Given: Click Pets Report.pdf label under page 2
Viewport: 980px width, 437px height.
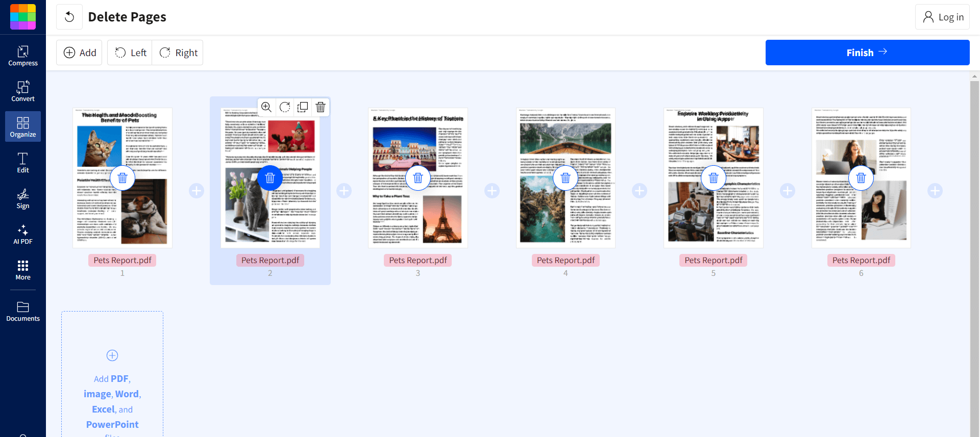Looking at the screenshot, I should click(x=270, y=260).
